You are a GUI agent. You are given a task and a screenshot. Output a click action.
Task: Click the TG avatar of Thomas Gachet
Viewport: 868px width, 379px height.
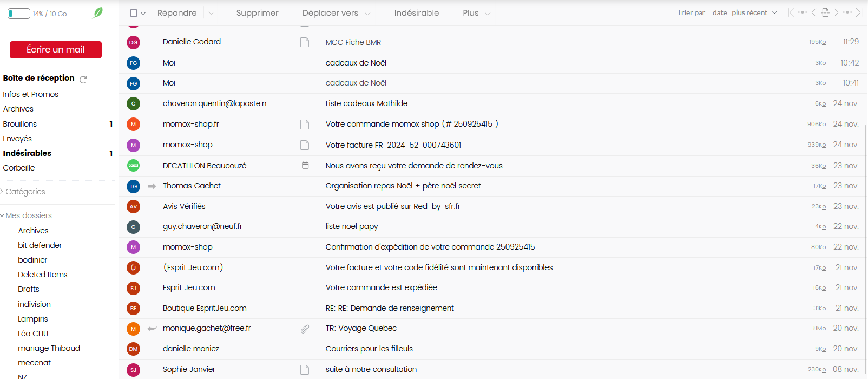point(133,186)
